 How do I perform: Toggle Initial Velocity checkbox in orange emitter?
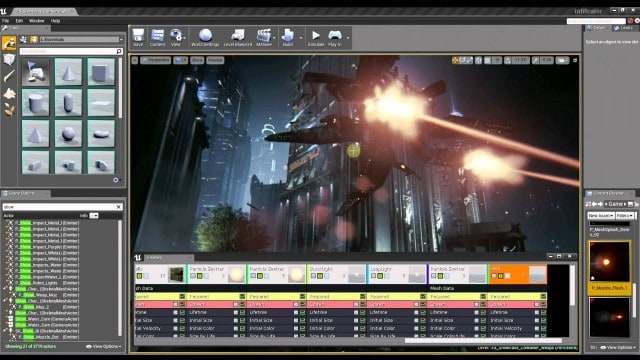point(543,328)
